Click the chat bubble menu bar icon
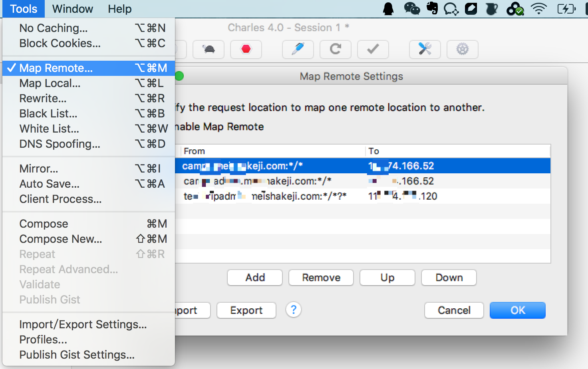The width and height of the screenshot is (588, 369). [451, 9]
